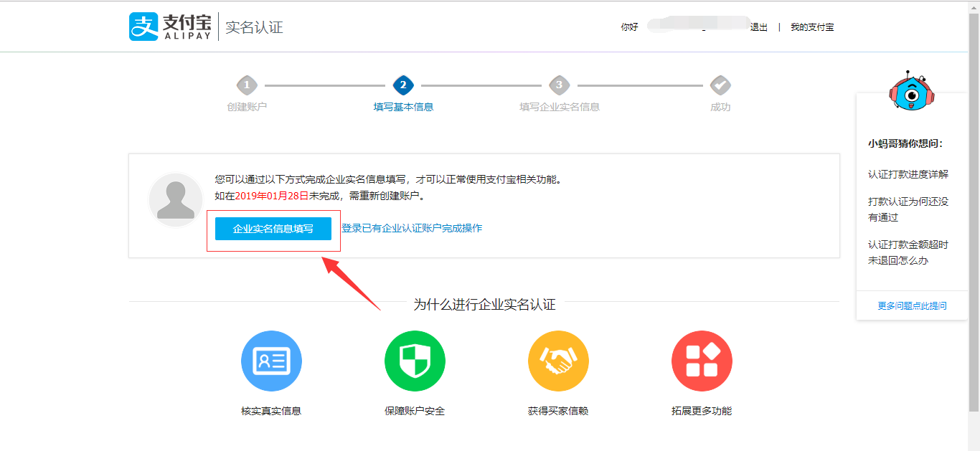Click the green shield account security icon
The width and height of the screenshot is (980, 451).
pos(415,361)
